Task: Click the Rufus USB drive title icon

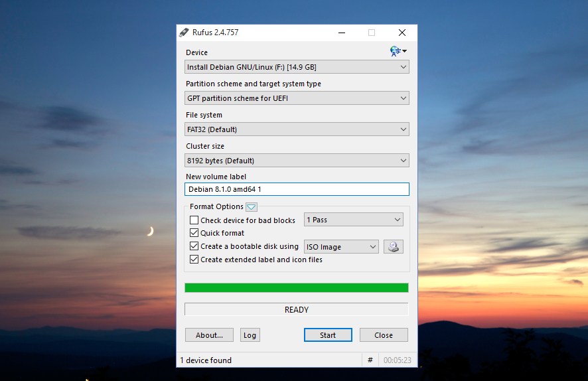Action: click(184, 33)
